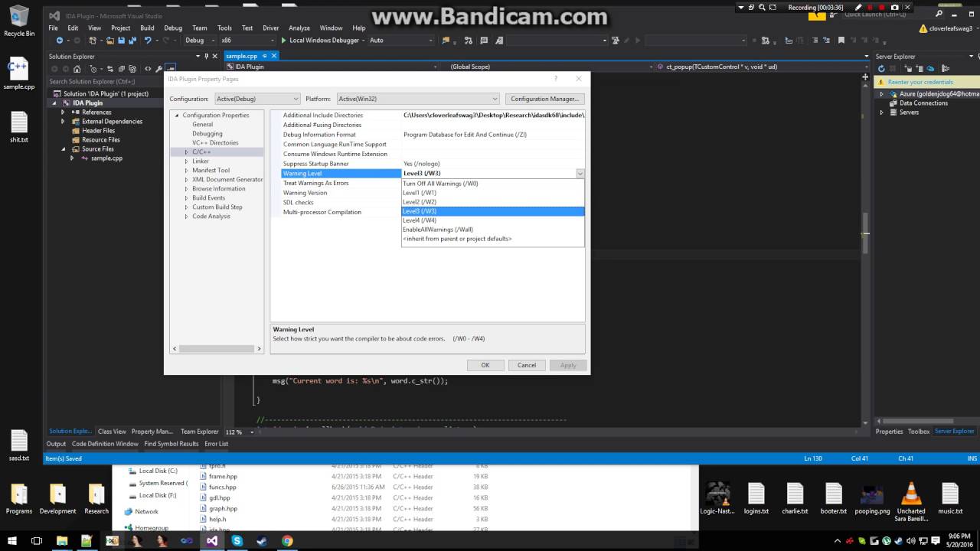Open the Platform dropdown Active(Win32)
The width and height of the screenshot is (980, 551).
[418, 99]
